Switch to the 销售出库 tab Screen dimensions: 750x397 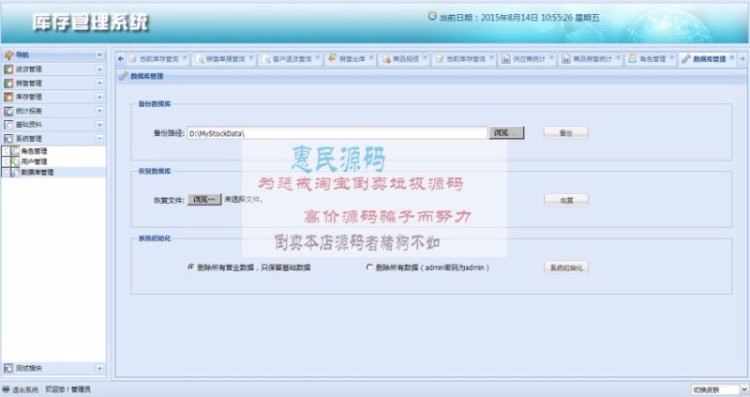point(351,59)
